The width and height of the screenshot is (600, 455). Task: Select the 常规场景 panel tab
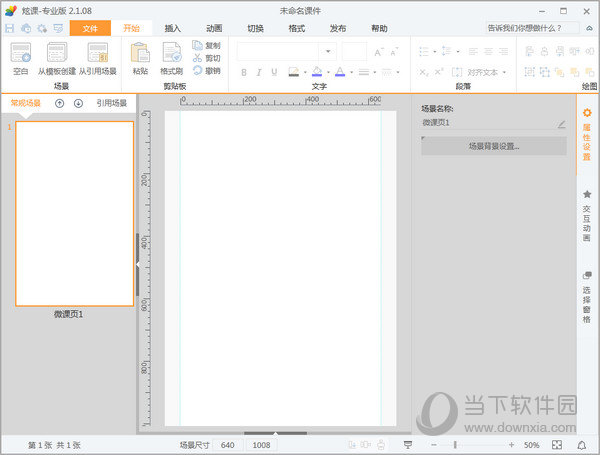tap(26, 103)
